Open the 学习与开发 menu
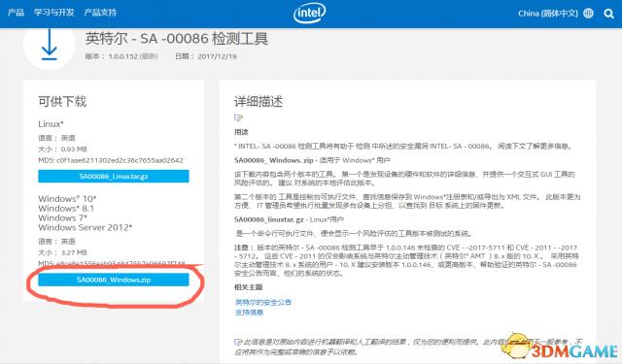Screen dimensions: 622x364 pyautogui.click(x=54, y=13)
